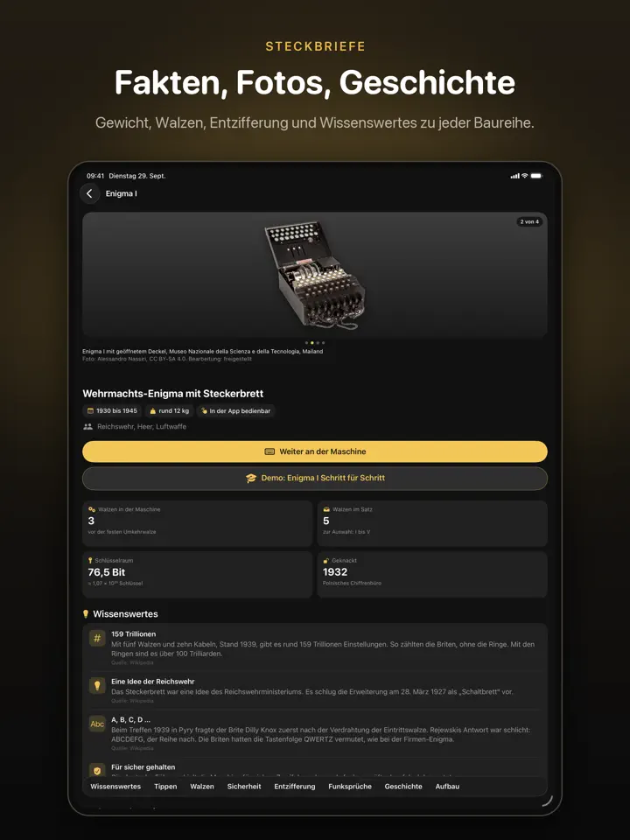630x840 pixels.
Task: Click the 'Walzen in der Maschine' card
Action: pyautogui.click(x=197, y=523)
